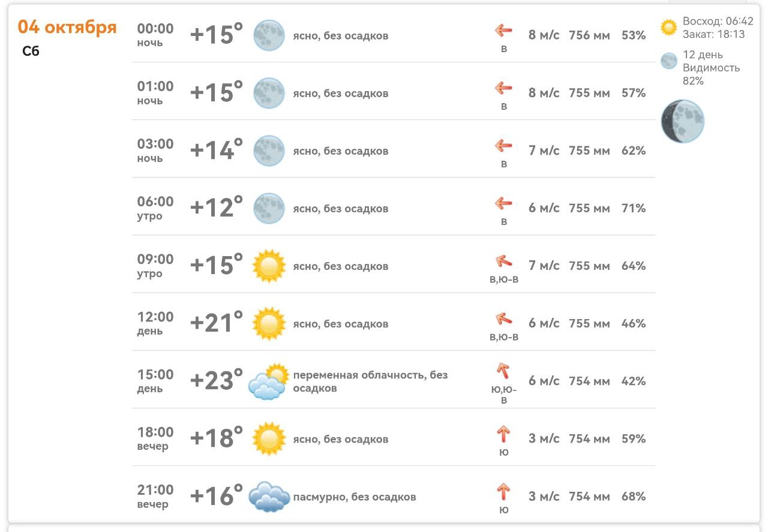Click the 06:00 утро time label

click(x=155, y=208)
